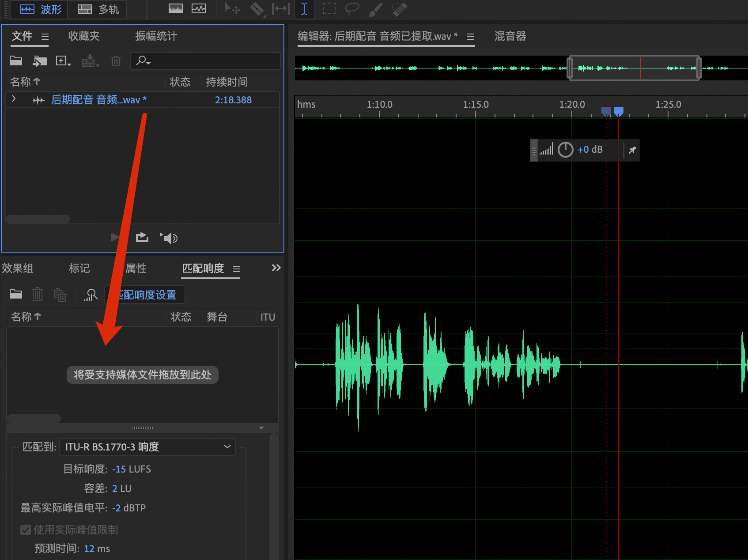Click the HUD amplitude knob +0 dB
Viewport: 748px width, 560px height.
point(566,150)
